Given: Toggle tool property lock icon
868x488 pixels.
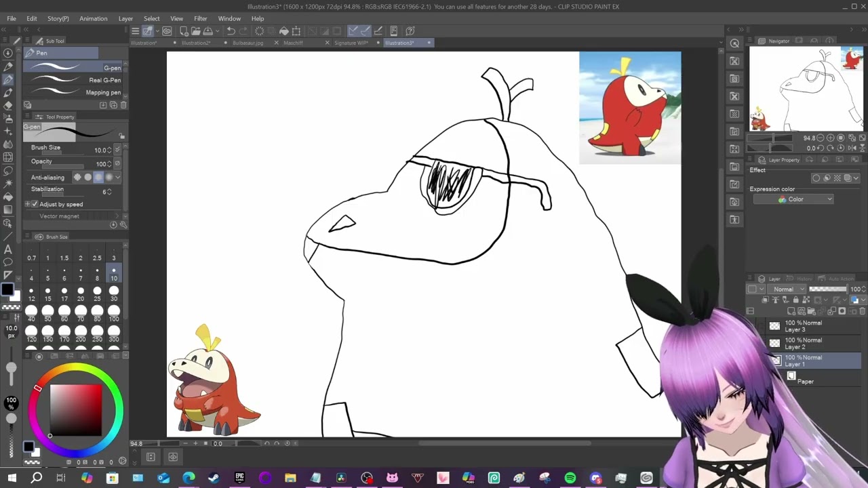Looking at the screenshot, I should pos(123,136).
